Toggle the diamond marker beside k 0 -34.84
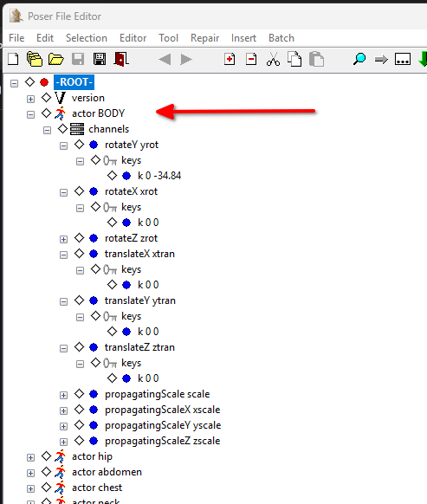Viewport: 427px width, 504px height. [113, 176]
